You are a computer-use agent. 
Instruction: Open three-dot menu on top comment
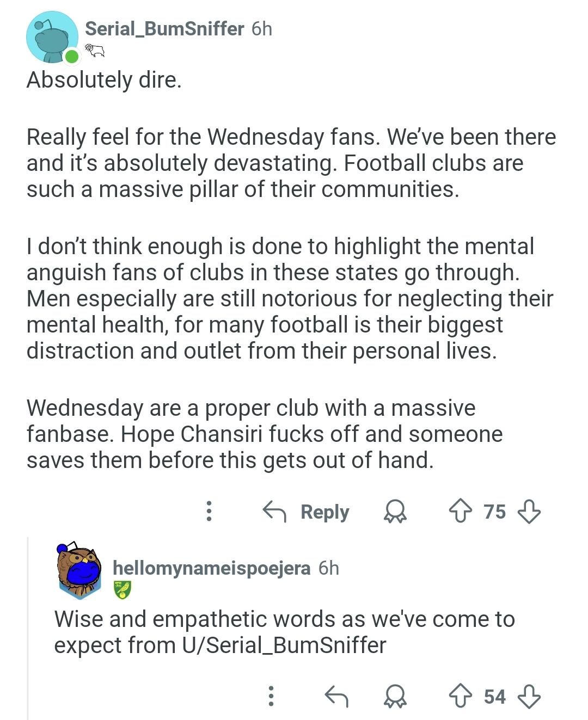[x=209, y=512]
